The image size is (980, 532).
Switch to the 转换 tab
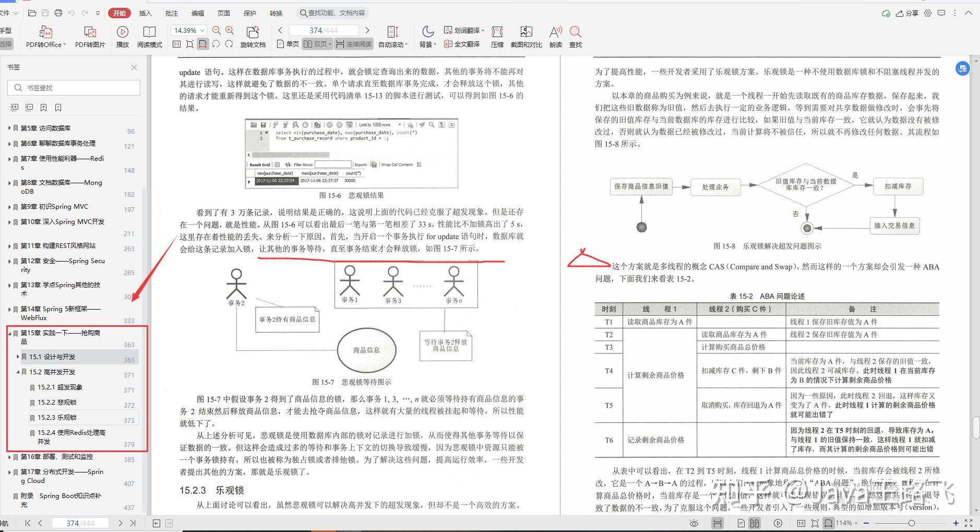[276, 13]
